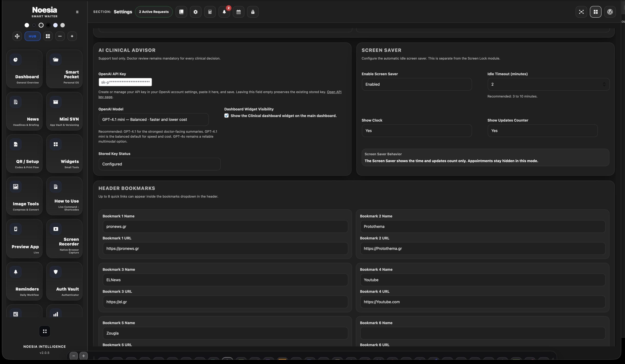Viewport: 625px width, 364px height.
Task: Click the four-dot launcher icon above Noesia Intelligence
Action: click(x=45, y=331)
